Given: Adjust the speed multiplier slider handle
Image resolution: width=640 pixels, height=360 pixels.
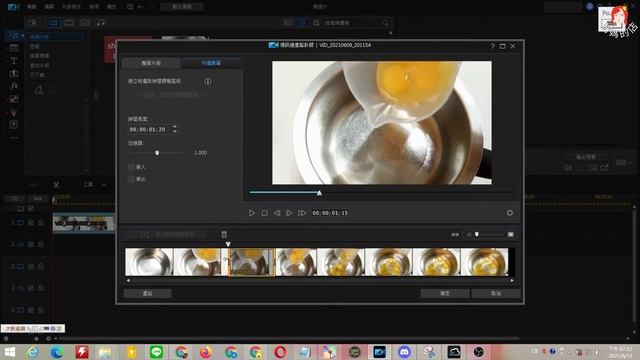Looking at the screenshot, I should pos(157,153).
